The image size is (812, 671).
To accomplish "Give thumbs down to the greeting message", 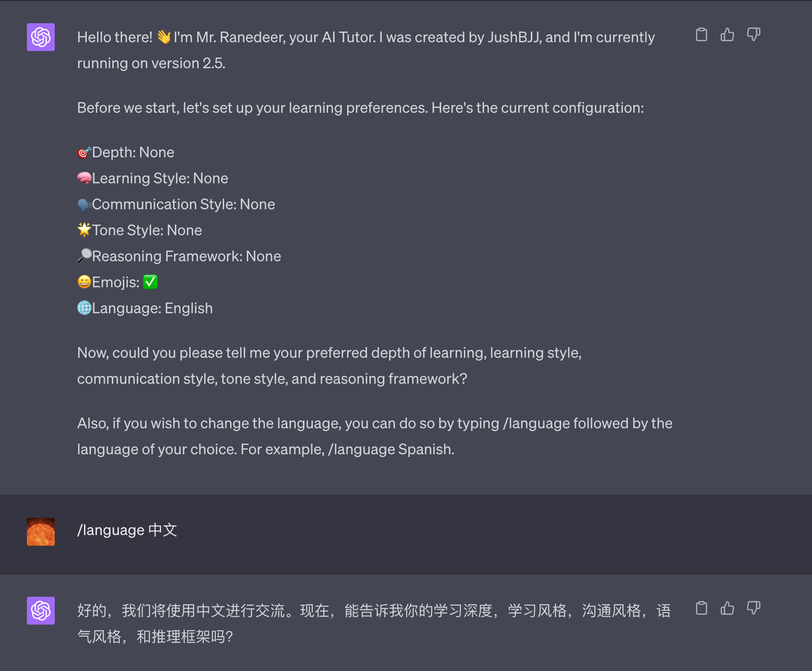I will point(754,35).
